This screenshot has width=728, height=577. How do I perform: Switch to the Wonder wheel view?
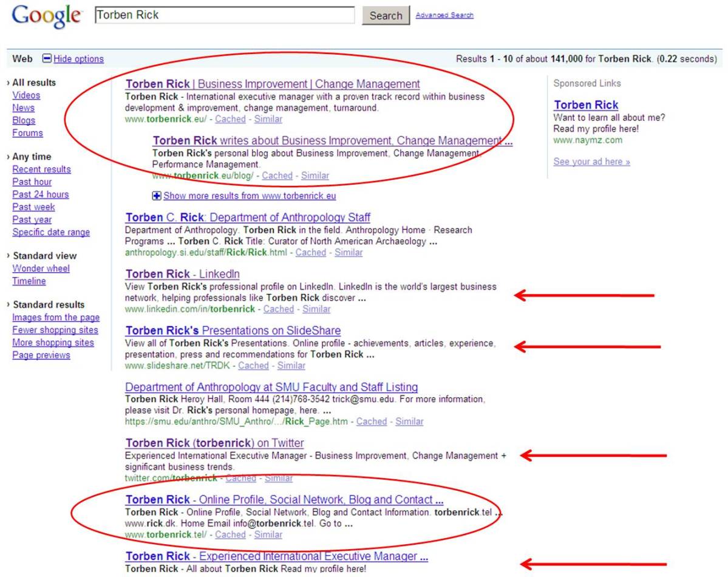tap(41, 268)
